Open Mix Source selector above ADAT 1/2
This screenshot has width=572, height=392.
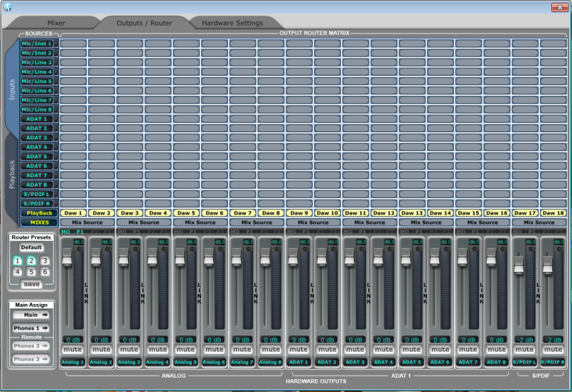pyautogui.click(x=313, y=222)
